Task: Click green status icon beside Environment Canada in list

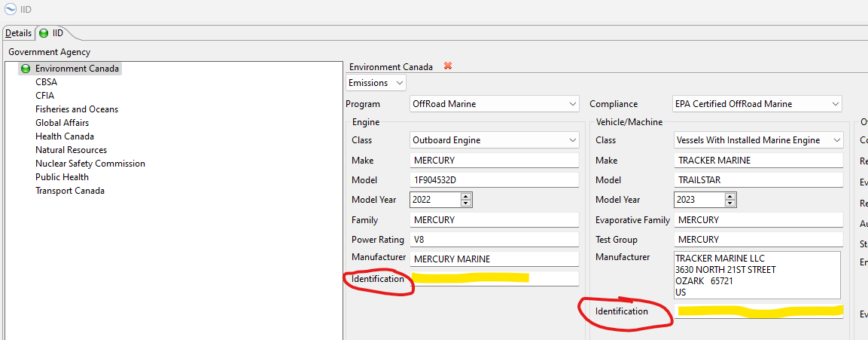Action: pyautogui.click(x=25, y=69)
